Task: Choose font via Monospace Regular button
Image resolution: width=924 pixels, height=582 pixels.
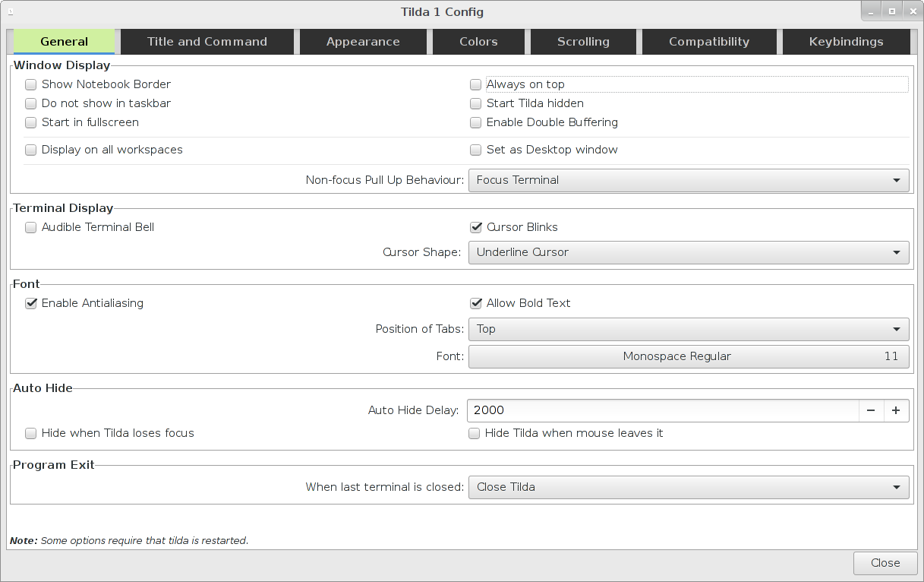Action: click(689, 356)
